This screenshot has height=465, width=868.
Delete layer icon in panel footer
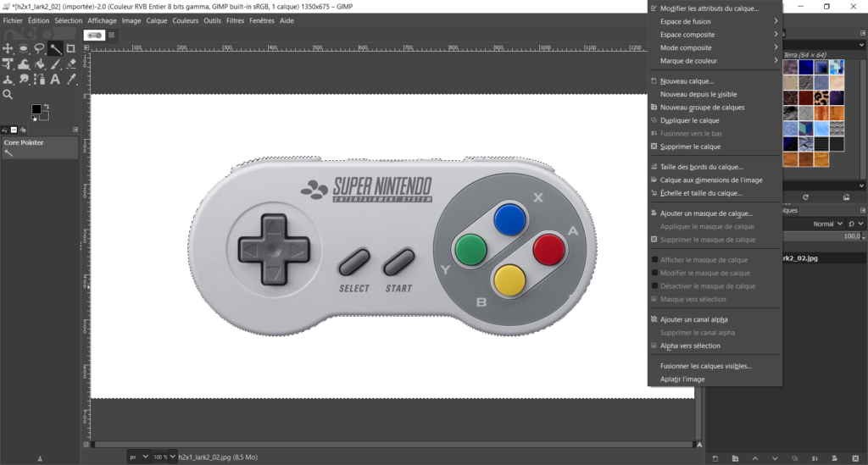(855, 458)
